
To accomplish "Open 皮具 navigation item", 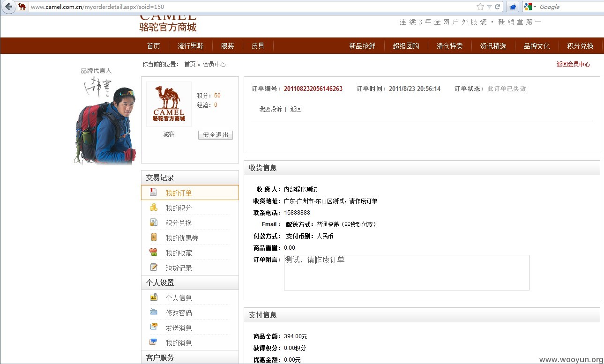I will tap(258, 46).
